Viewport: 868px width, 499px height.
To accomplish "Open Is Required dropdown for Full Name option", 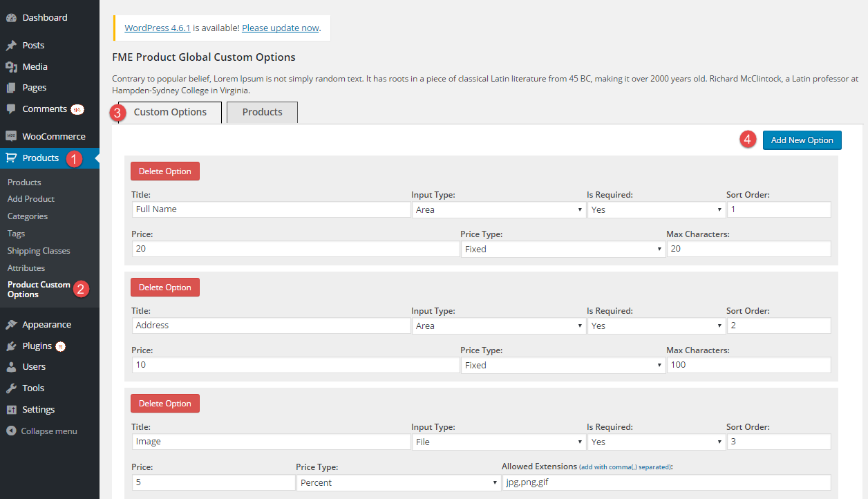I will 656,209.
